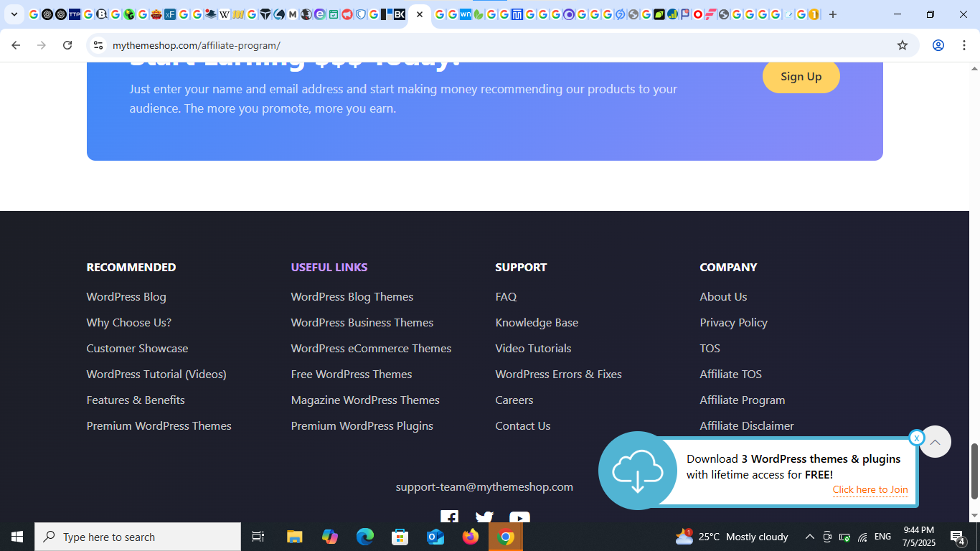Launch Microsoft Edge from the taskbar
980x551 pixels.
coord(365,537)
